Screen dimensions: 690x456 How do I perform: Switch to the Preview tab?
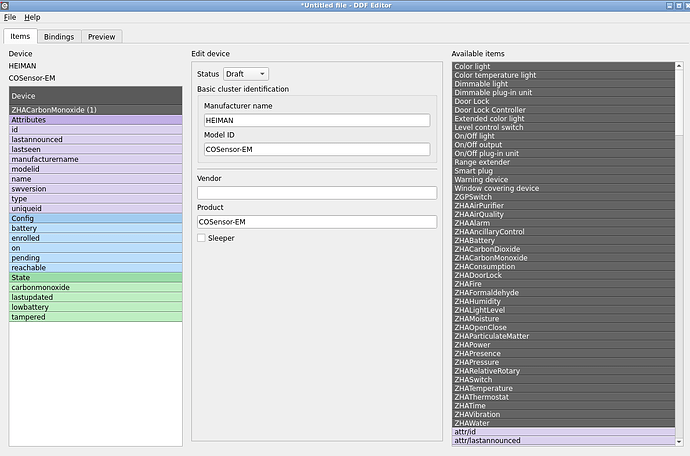click(x=102, y=37)
